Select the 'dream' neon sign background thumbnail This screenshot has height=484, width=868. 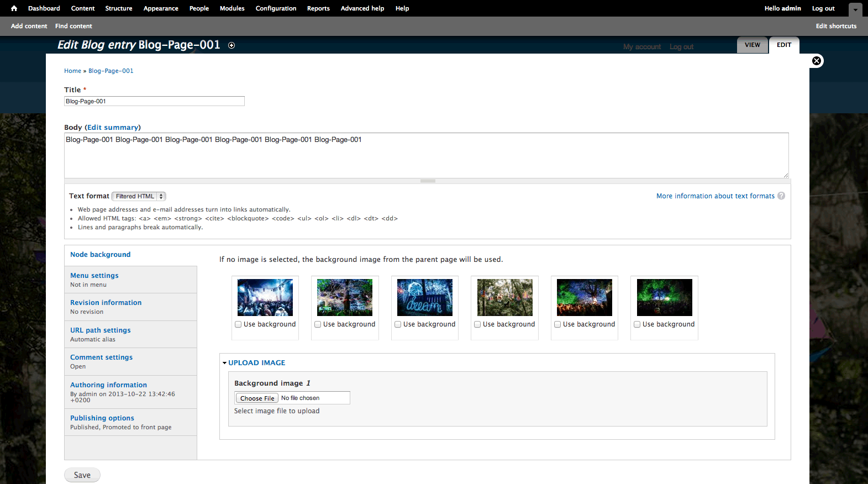click(x=424, y=297)
